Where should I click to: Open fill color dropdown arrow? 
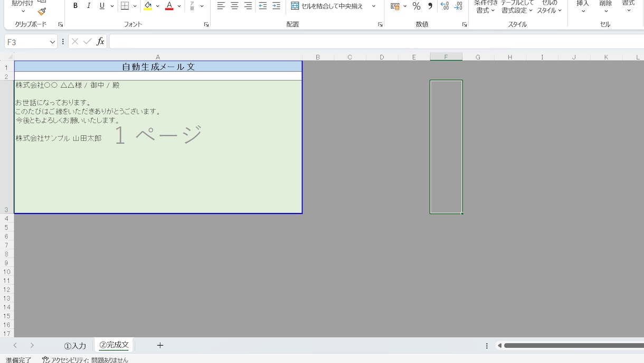point(157,6)
